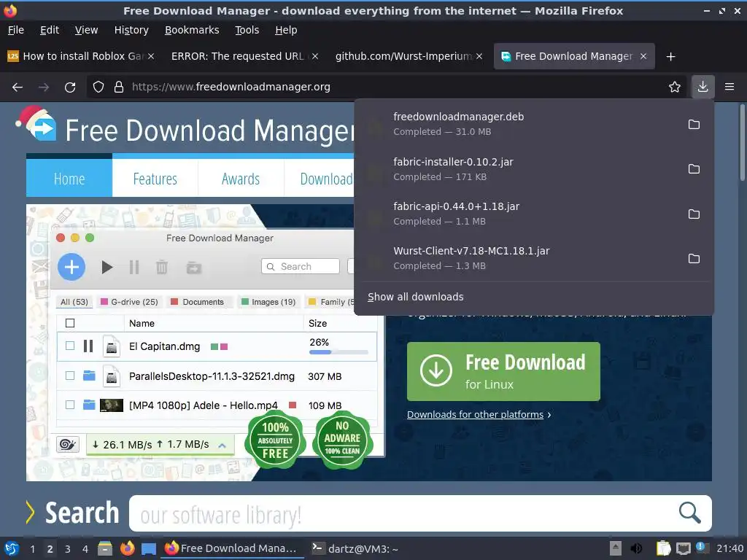
Task: Open the Features navigation tab
Action: click(x=155, y=179)
